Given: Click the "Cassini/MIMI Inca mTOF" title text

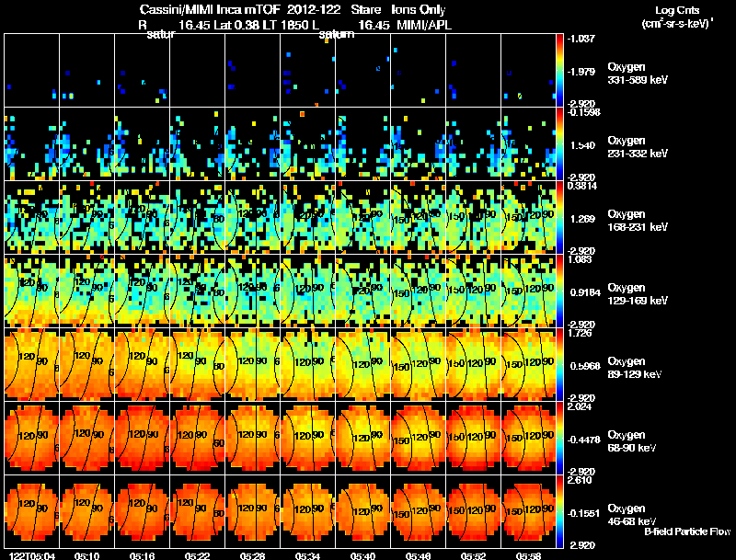Looking at the screenshot, I should point(210,10).
